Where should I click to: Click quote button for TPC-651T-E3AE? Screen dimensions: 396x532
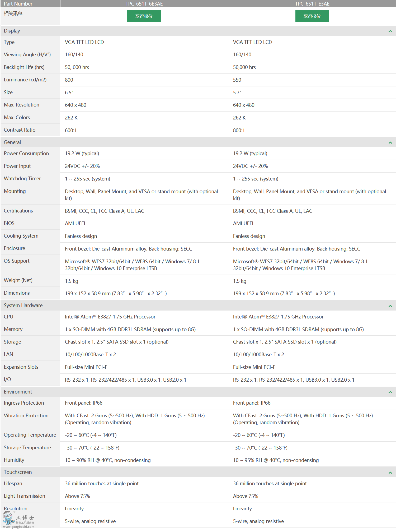click(x=312, y=16)
